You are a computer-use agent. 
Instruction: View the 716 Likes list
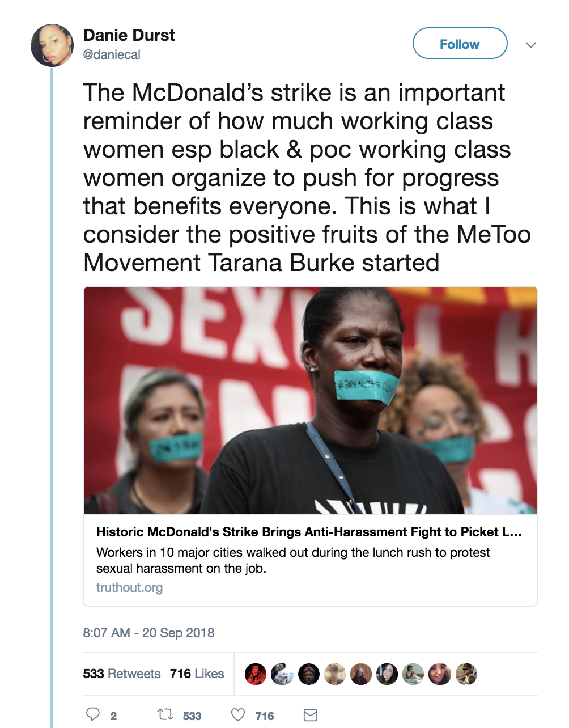(197, 674)
